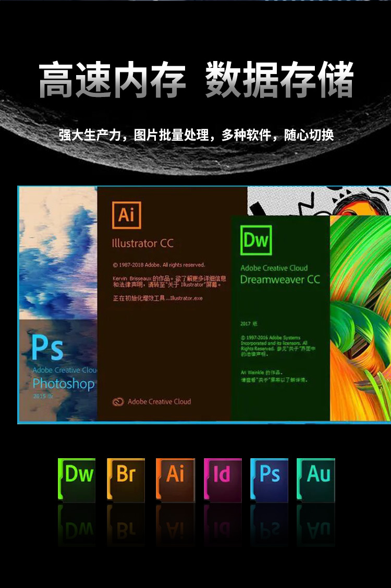
Task: Click 'Adobe Creative Cloud' text at Illustrator splash bottom
Action: point(160,401)
